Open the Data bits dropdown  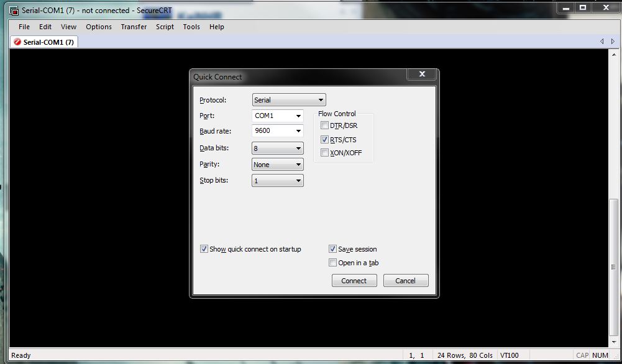pyautogui.click(x=278, y=148)
